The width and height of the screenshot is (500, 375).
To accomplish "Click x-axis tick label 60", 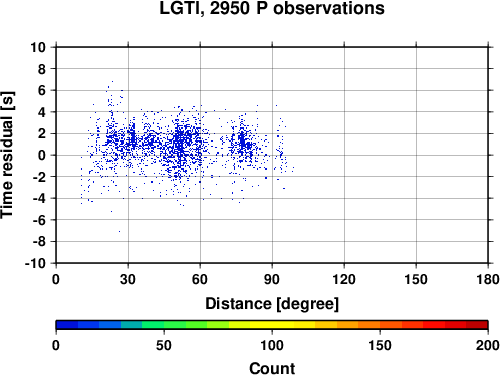I will [200, 279].
